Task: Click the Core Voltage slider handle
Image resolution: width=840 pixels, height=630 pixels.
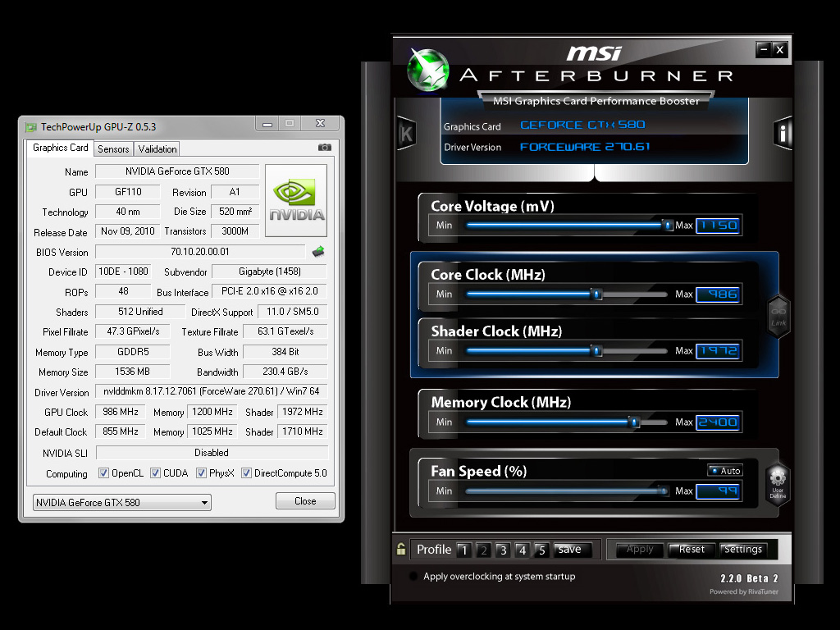Action: pos(668,226)
